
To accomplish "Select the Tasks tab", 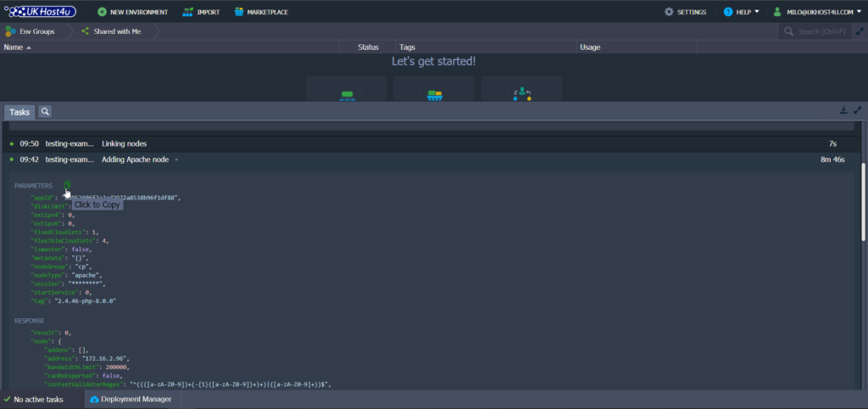I will 19,112.
